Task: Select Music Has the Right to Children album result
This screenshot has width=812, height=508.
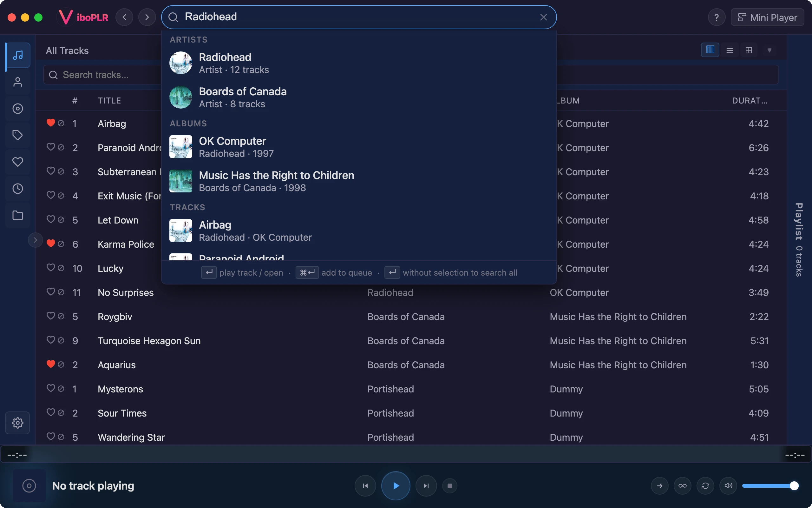Action: click(x=359, y=181)
